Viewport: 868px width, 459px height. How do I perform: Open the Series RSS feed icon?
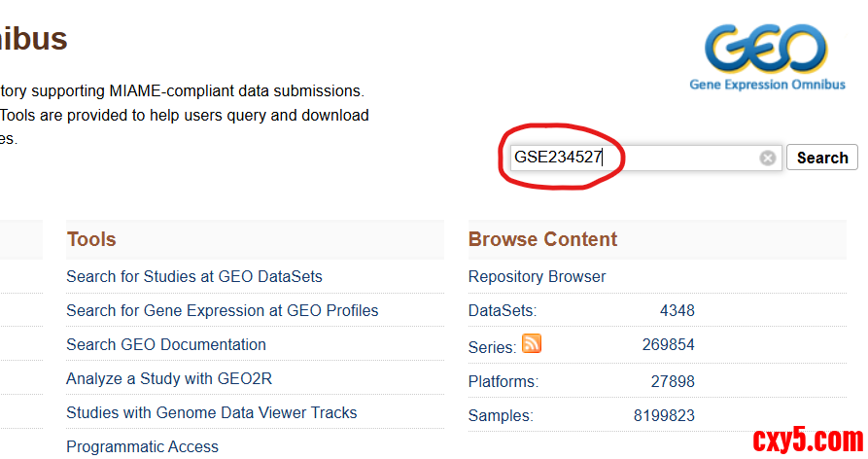coord(532,343)
